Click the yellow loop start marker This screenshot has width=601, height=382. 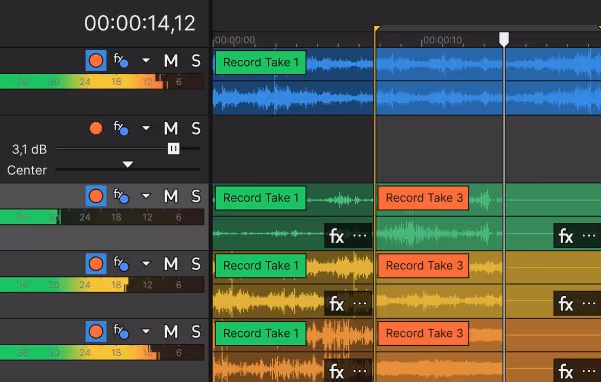pyautogui.click(x=377, y=29)
